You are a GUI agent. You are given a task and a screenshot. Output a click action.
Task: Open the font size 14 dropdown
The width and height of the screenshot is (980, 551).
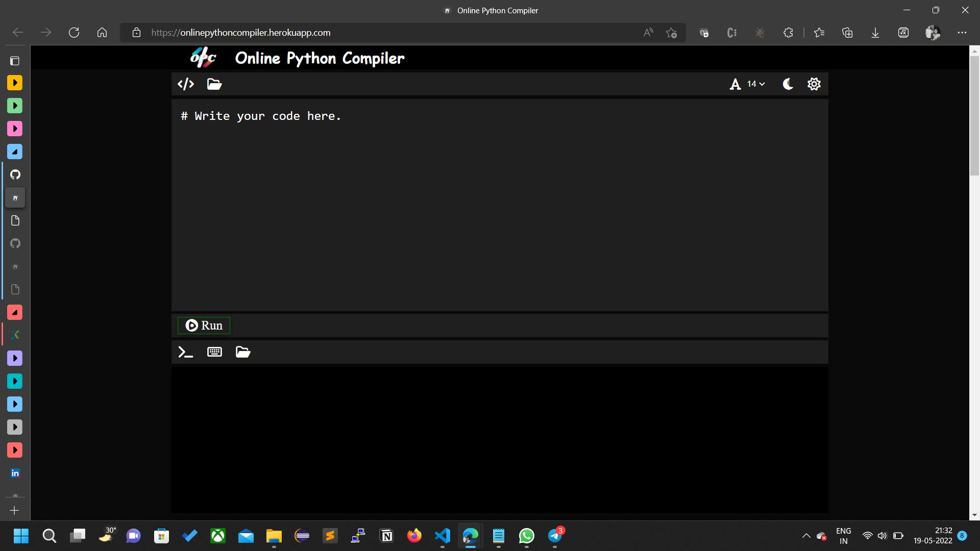pos(754,84)
